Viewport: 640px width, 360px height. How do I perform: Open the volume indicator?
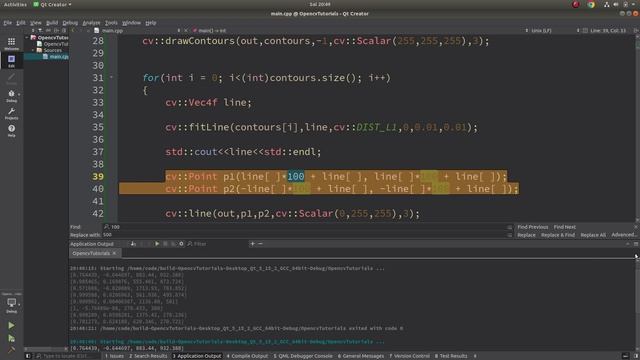click(x=616, y=4)
